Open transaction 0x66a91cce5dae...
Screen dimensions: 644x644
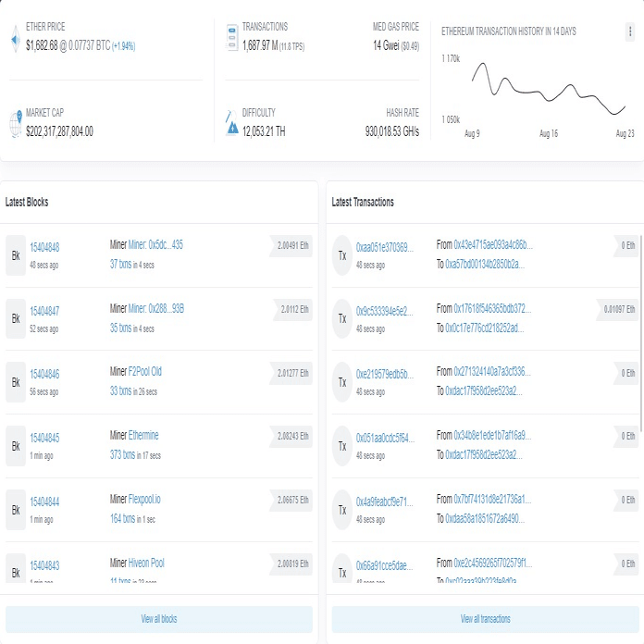coord(384,565)
